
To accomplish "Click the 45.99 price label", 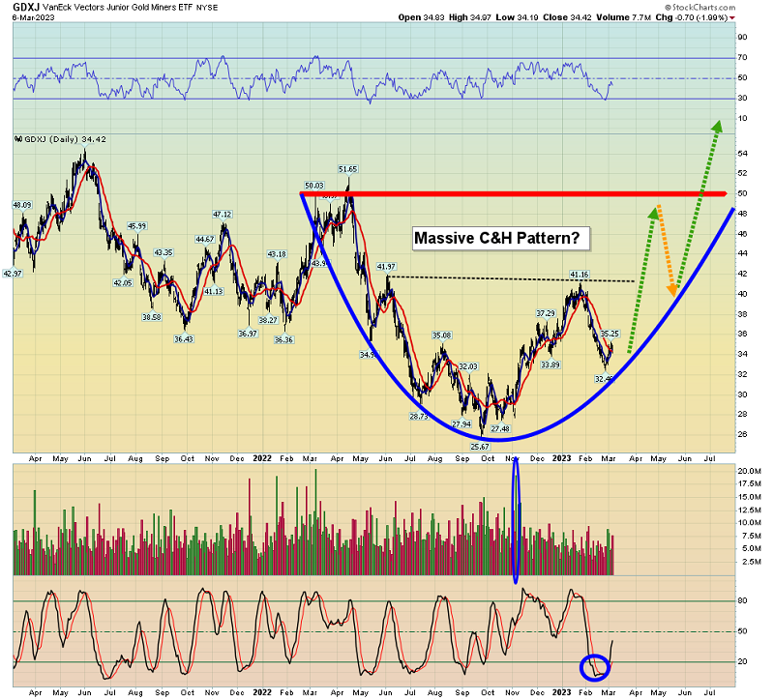I will (x=136, y=226).
